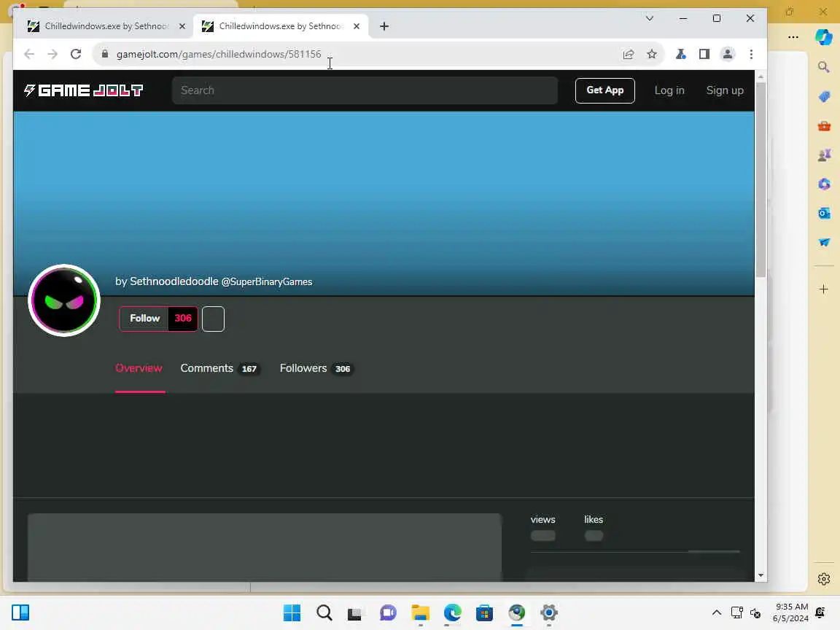Screen dimensions: 840x630
Task: Open the Sign up link
Action: tap(725, 90)
